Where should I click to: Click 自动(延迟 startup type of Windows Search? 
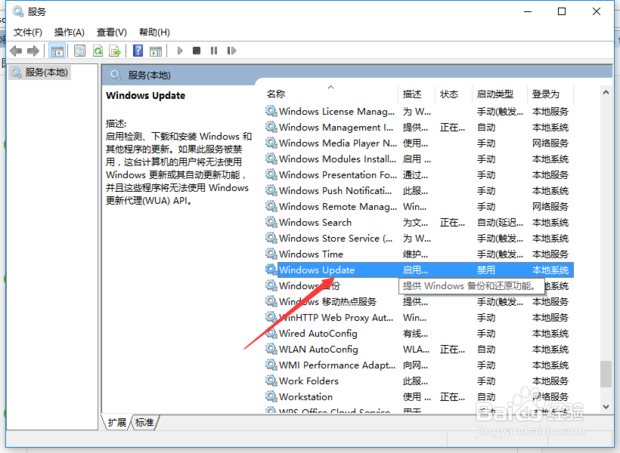click(x=500, y=223)
